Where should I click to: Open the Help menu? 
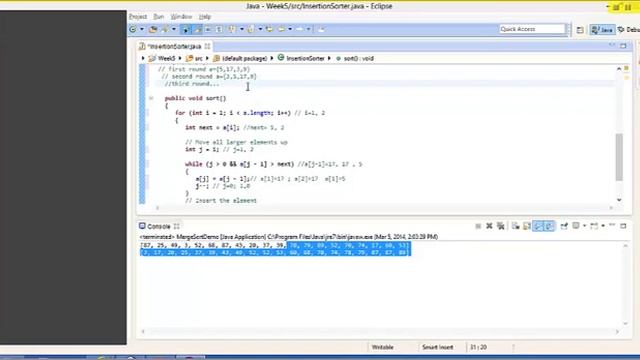(x=205, y=17)
